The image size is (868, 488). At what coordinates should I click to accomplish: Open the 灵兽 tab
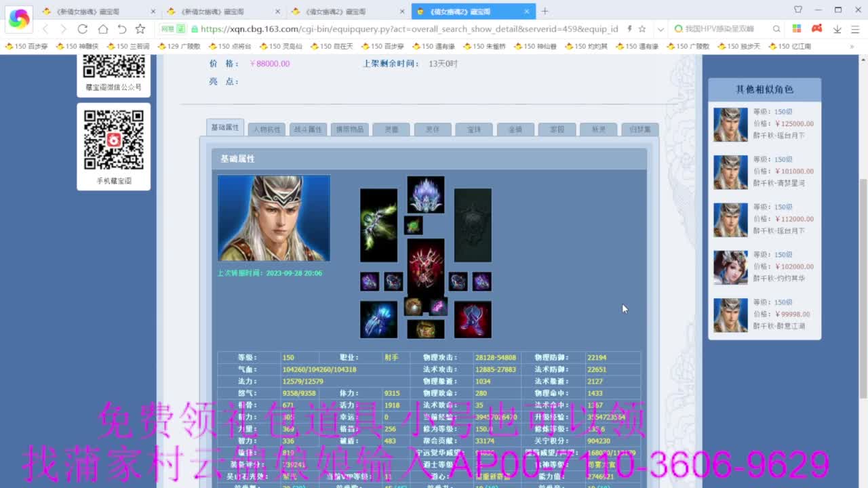(x=391, y=129)
